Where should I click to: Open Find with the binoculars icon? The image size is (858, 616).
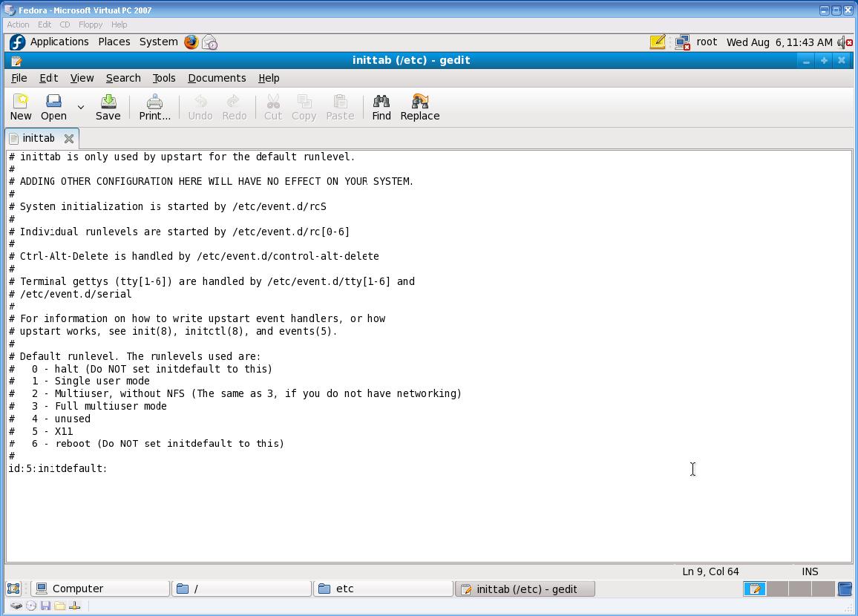(381, 107)
